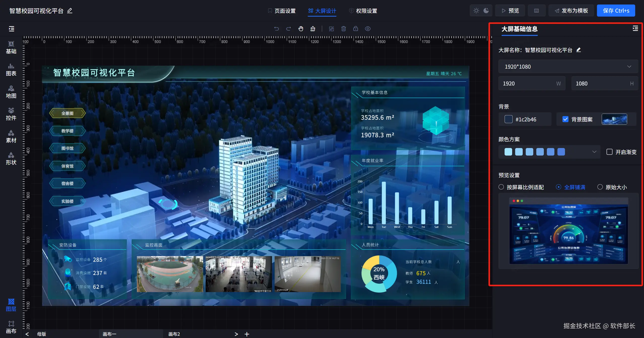The image size is (644, 338).
Task: Select 原始大小 preview radio option
Action: [x=600, y=187]
